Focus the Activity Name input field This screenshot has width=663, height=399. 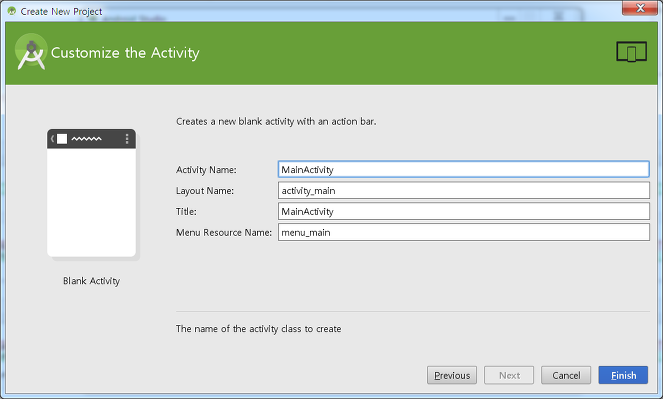point(463,169)
